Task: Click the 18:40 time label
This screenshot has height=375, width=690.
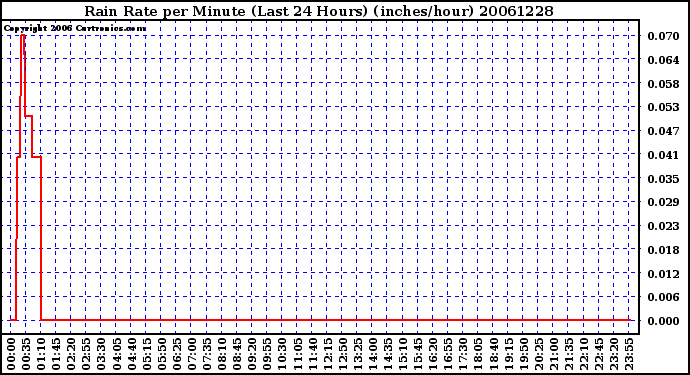Action: [493, 354]
